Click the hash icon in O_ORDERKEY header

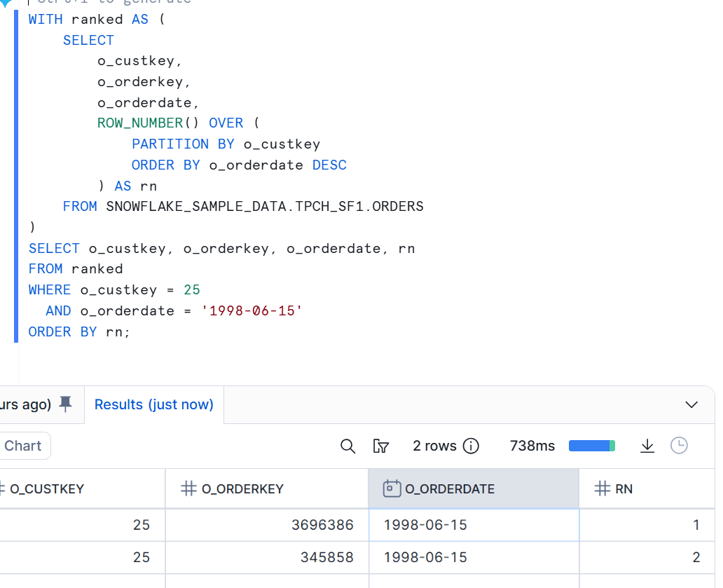coord(188,489)
